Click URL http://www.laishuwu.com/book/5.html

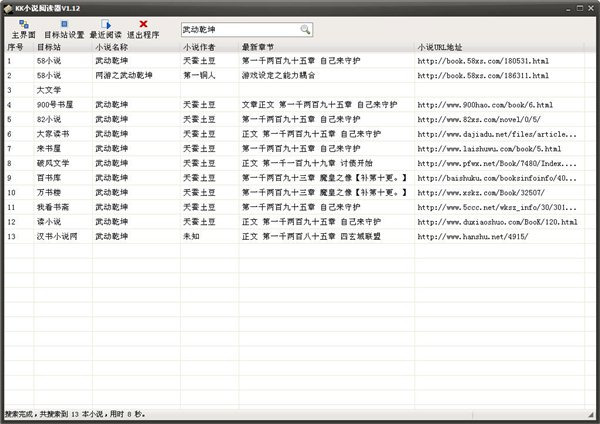pos(489,148)
